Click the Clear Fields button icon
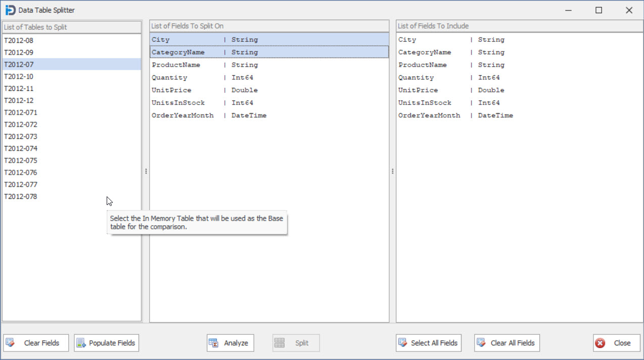The height and width of the screenshot is (360, 644). pyautogui.click(x=11, y=343)
